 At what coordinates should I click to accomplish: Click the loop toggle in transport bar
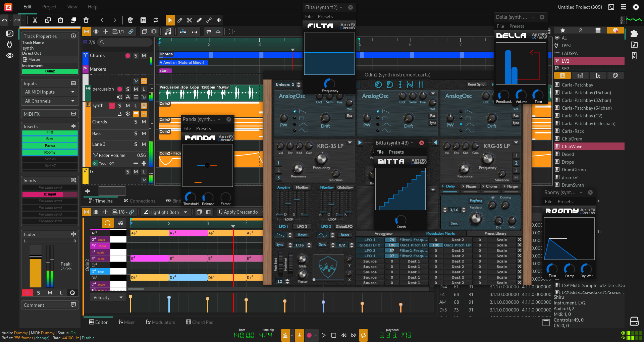[363, 335]
